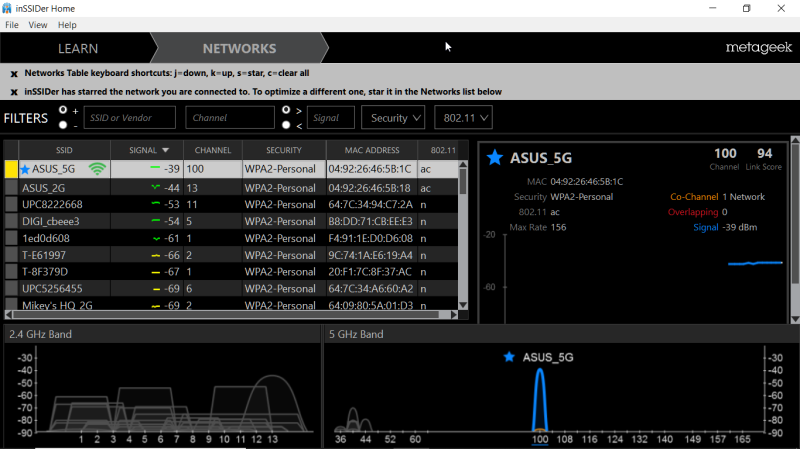Select the Mikey's HQ 2G network row
Screen dimensions: 800x449
tap(231, 305)
